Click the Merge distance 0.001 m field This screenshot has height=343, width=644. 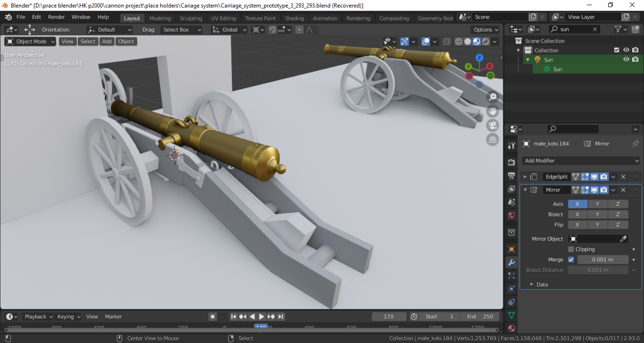coord(603,260)
